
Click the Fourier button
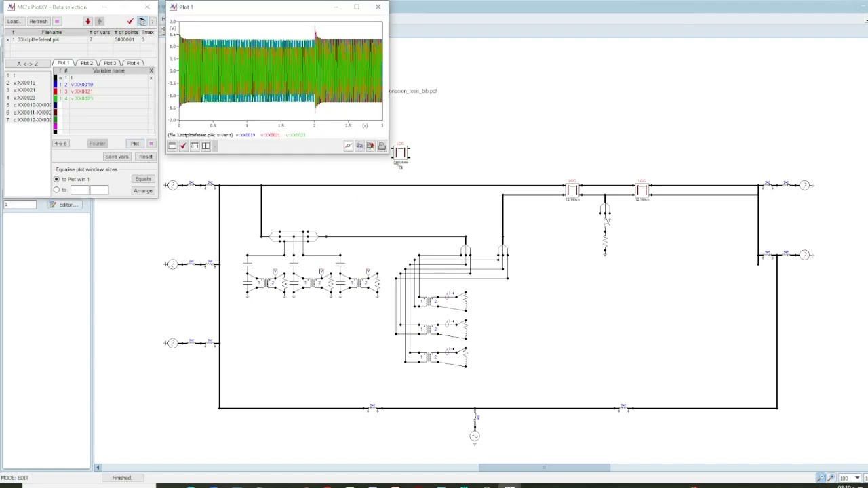[97, 144]
